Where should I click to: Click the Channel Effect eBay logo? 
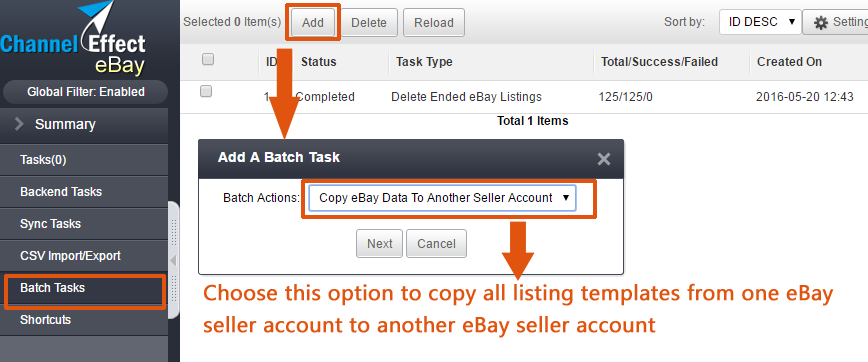(x=74, y=39)
